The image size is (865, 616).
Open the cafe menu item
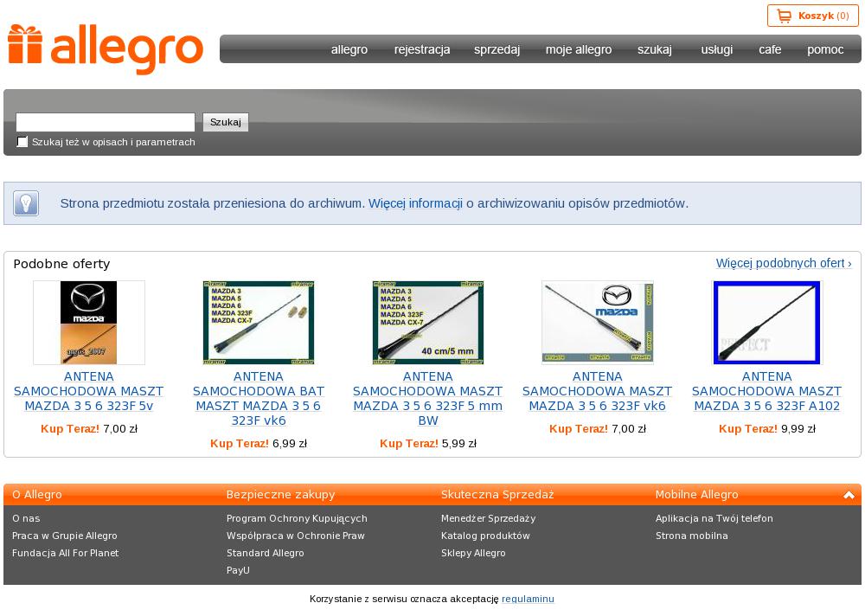pyautogui.click(x=770, y=49)
